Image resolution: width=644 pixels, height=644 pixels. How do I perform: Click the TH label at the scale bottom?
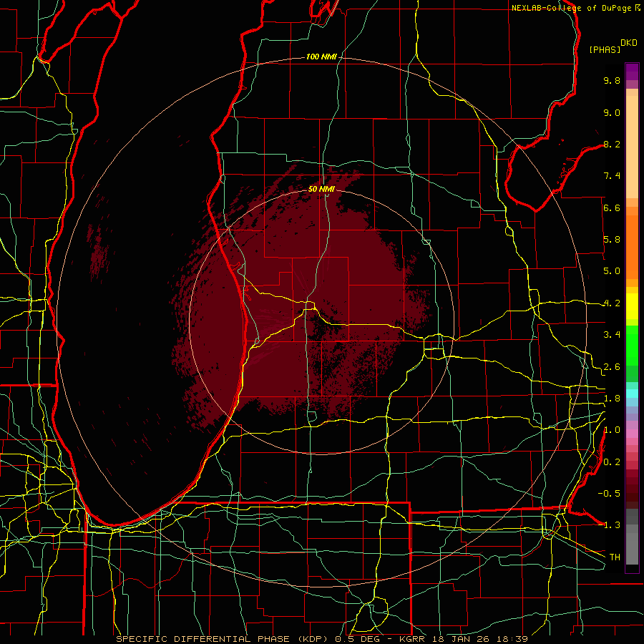tap(615, 557)
